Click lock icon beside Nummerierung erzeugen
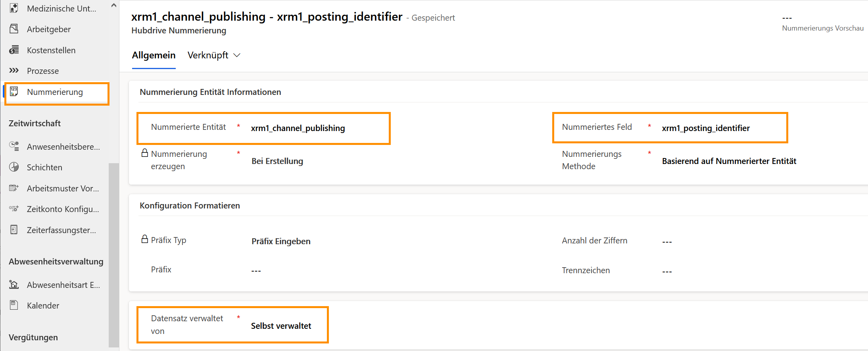The width and height of the screenshot is (868, 351). click(x=145, y=153)
